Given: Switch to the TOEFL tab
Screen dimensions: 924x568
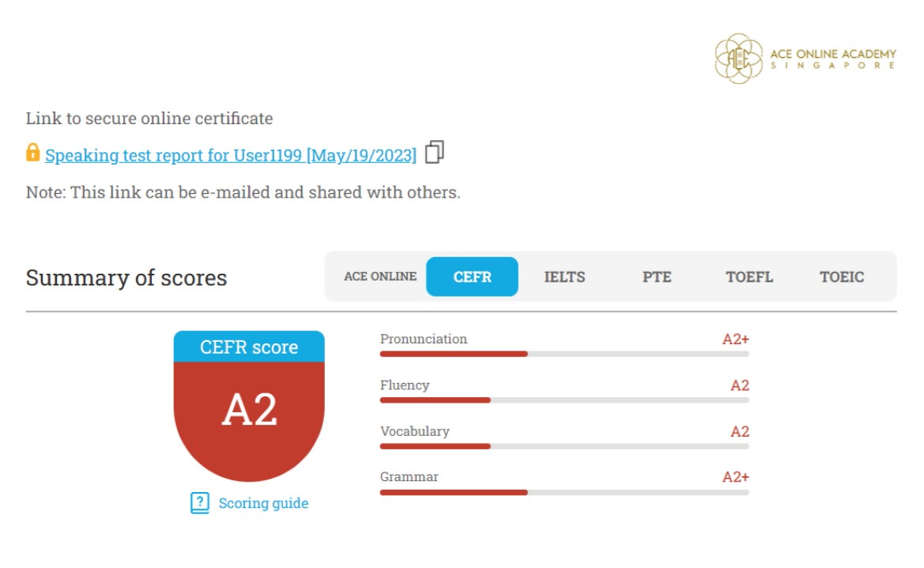Looking at the screenshot, I should (x=749, y=277).
